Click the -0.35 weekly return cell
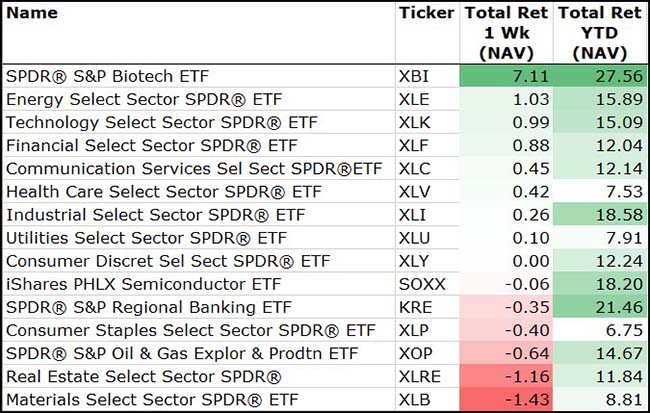 [x=505, y=306]
